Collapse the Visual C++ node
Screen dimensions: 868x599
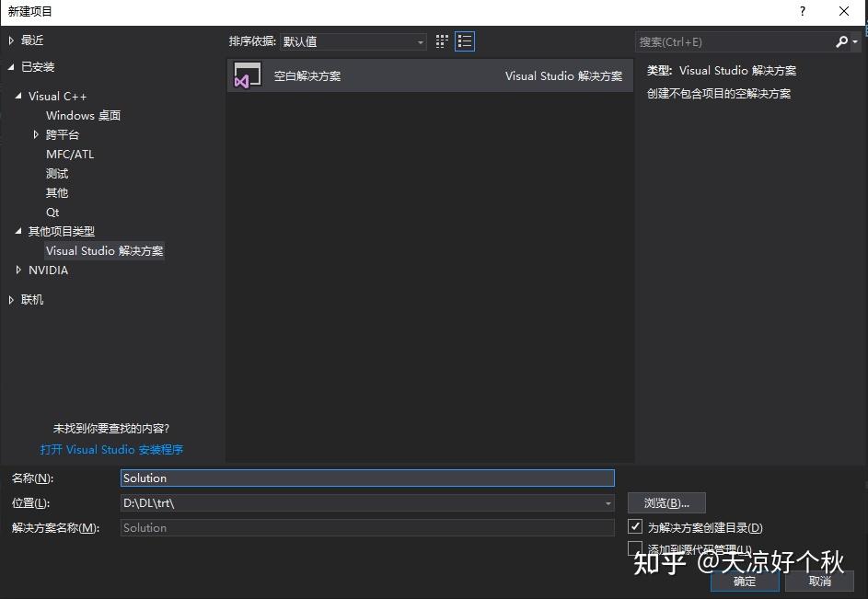pos(18,96)
